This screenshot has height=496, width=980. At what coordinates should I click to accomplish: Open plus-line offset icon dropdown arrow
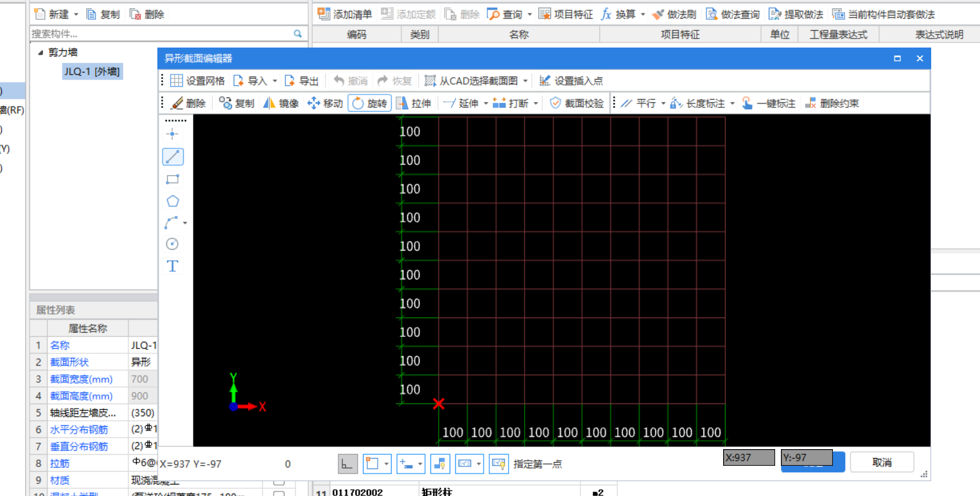(x=421, y=463)
